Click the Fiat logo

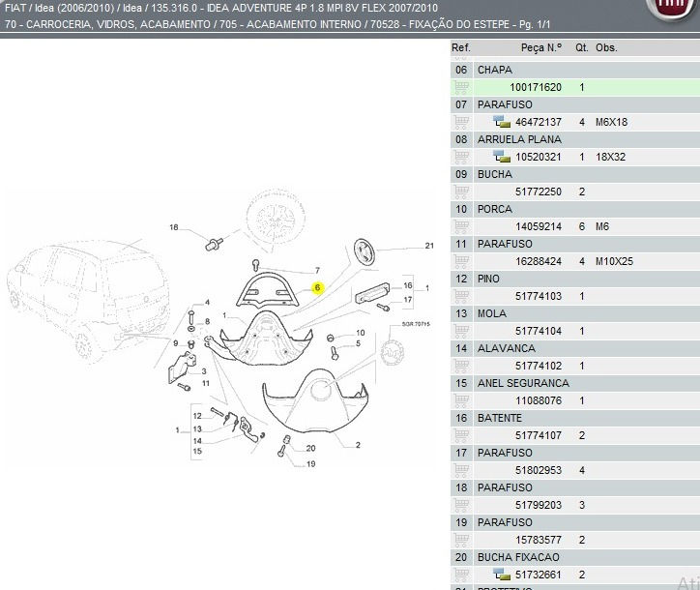[672, 9]
